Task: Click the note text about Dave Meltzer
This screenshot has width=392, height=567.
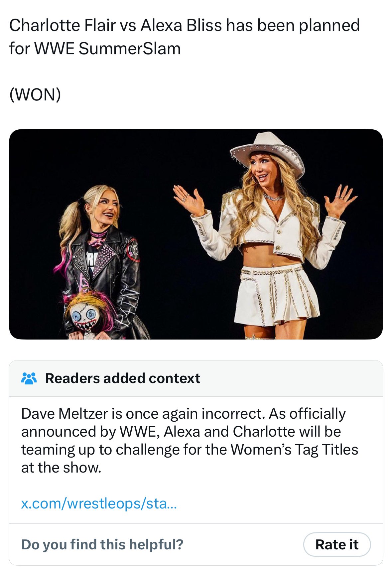Action: (x=190, y=441)
